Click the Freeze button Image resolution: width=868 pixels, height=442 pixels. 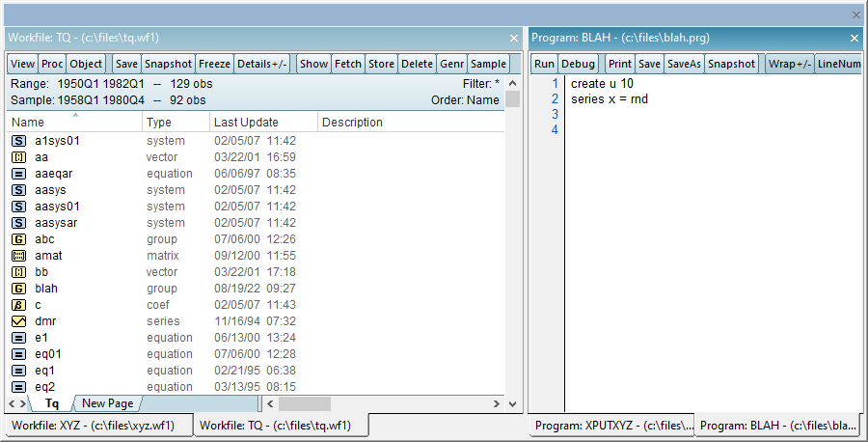(x=214, y=64)
